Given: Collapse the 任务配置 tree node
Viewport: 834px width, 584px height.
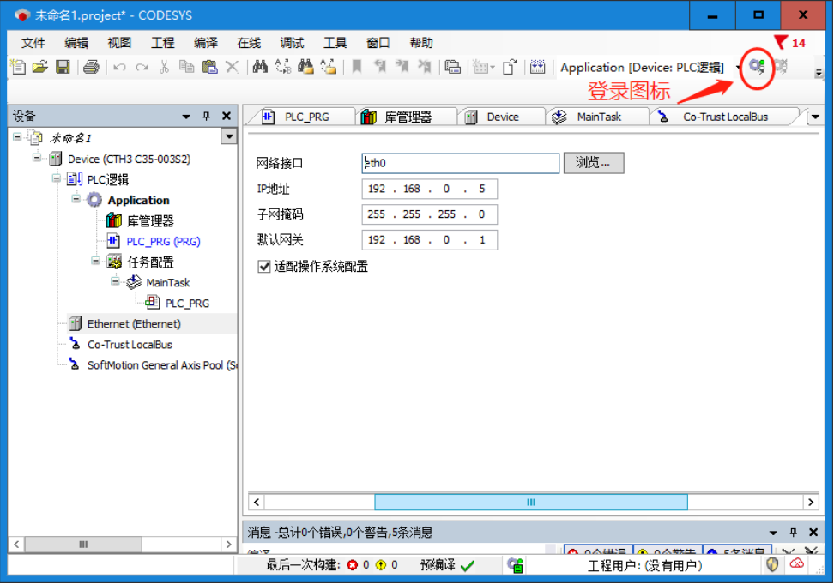Looking at the screenshot, I should point(95,260).
